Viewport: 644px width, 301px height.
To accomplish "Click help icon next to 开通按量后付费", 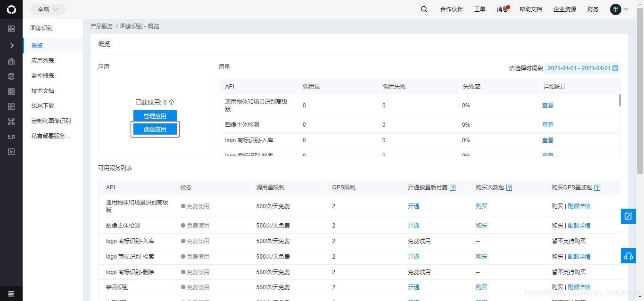I will coord(453,187).
